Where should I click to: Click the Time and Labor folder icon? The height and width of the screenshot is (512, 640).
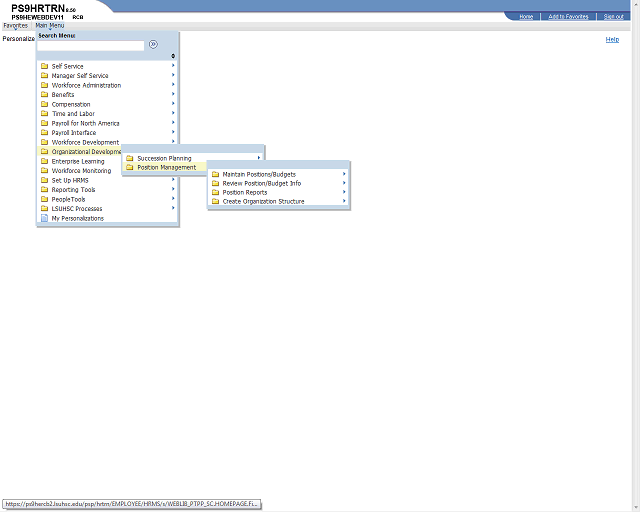(44, 113)
